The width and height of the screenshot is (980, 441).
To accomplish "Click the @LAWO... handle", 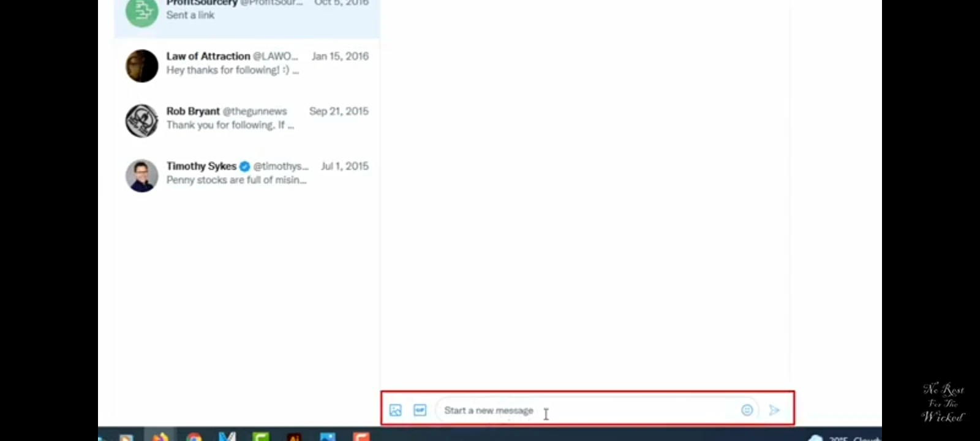I will 276,56.
